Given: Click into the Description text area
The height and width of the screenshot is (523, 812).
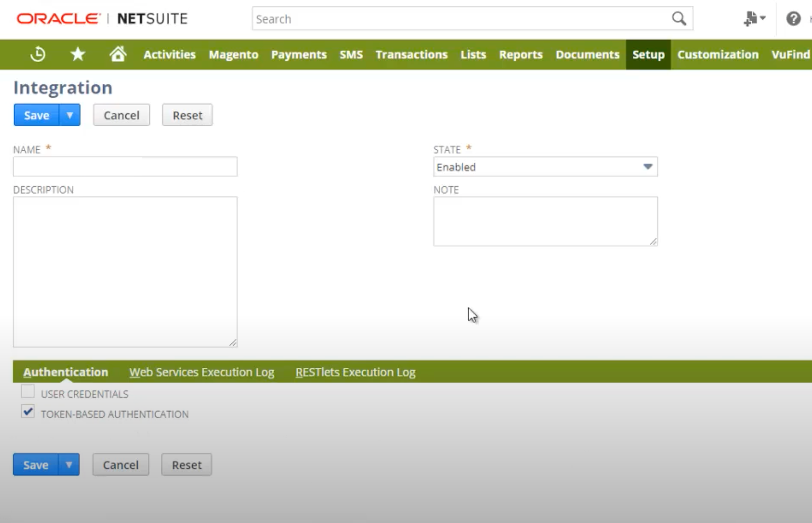Looking at the screenshot, I should tap(125, 271).
